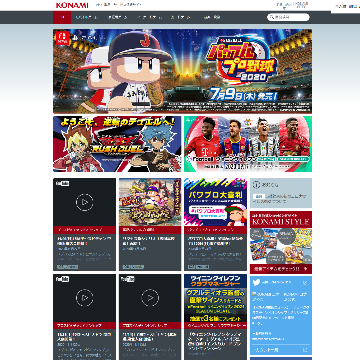
Task: Click the site search input field
Action: point(288,17)
